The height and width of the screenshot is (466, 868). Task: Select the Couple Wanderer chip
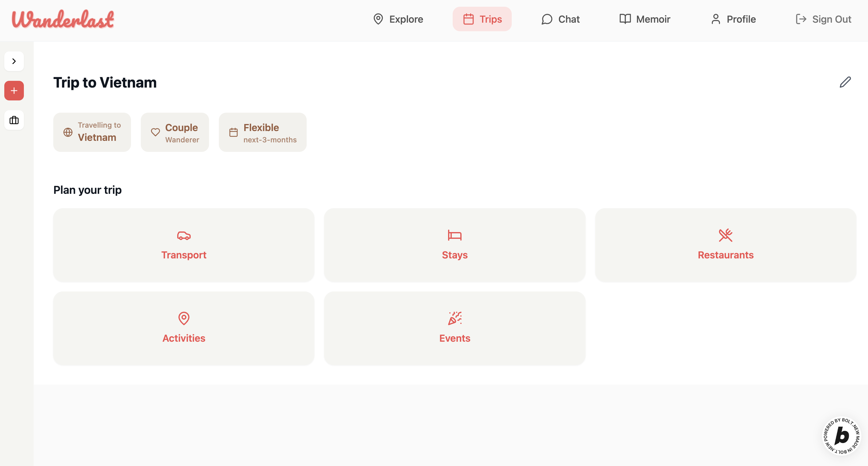[x=175, y=132]
